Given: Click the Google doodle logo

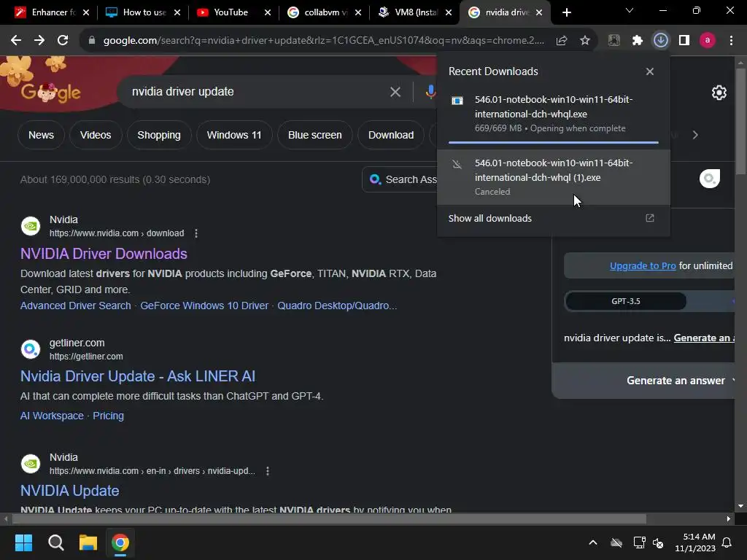Looking at the screenshot, I should (50, 93).
